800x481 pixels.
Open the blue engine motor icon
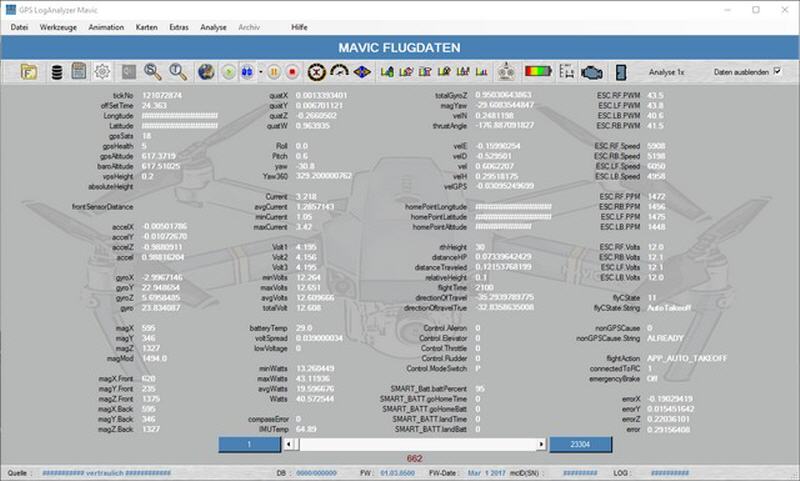592,72
